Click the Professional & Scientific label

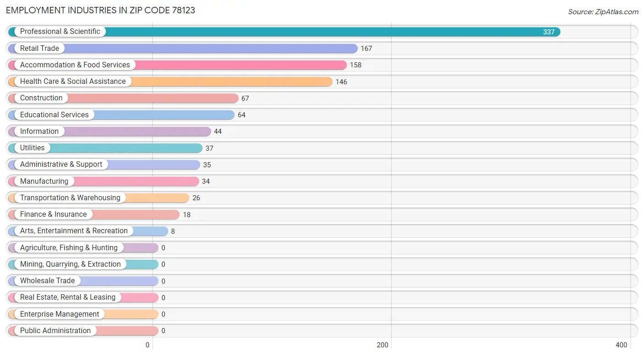[x=60, y=32]
